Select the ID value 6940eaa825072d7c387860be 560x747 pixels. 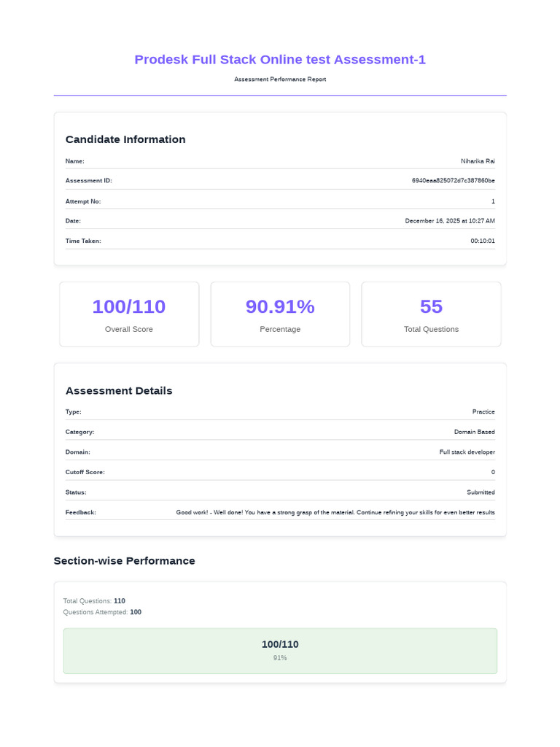click(x=454, y=181)
